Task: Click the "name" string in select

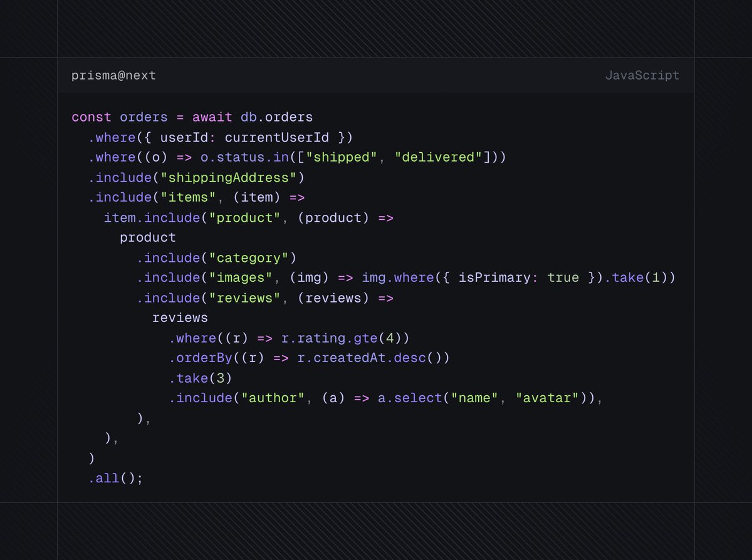Action: 474,398
